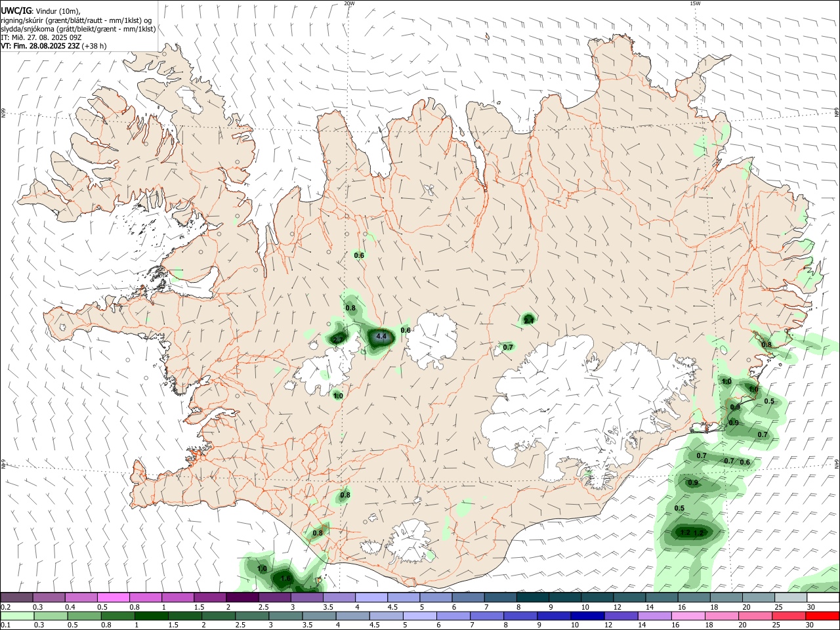Click the 15W longitude label
The width and height of the screenshot is (840, 630).
[695, 3]
